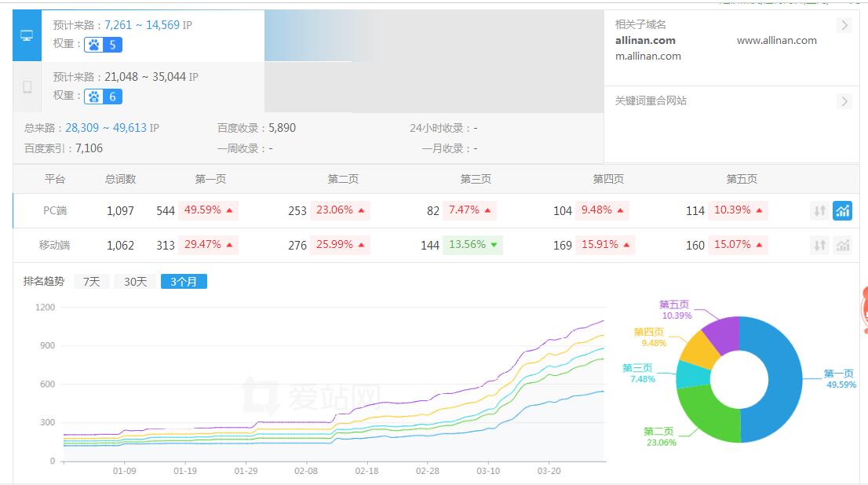Screen dimensions: 868x485
Task: Show the trend chart for the 移动端 row
Action: click(841, 245)
